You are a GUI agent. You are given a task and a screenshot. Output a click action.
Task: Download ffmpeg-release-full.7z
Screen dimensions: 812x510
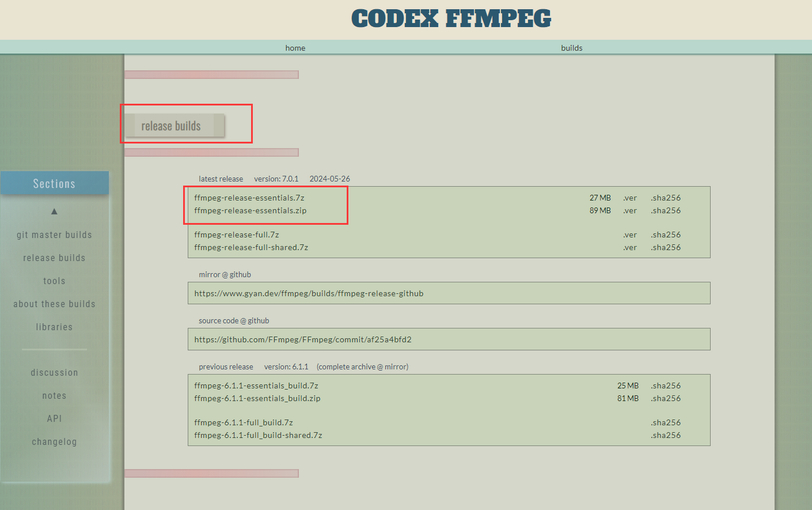237,235
